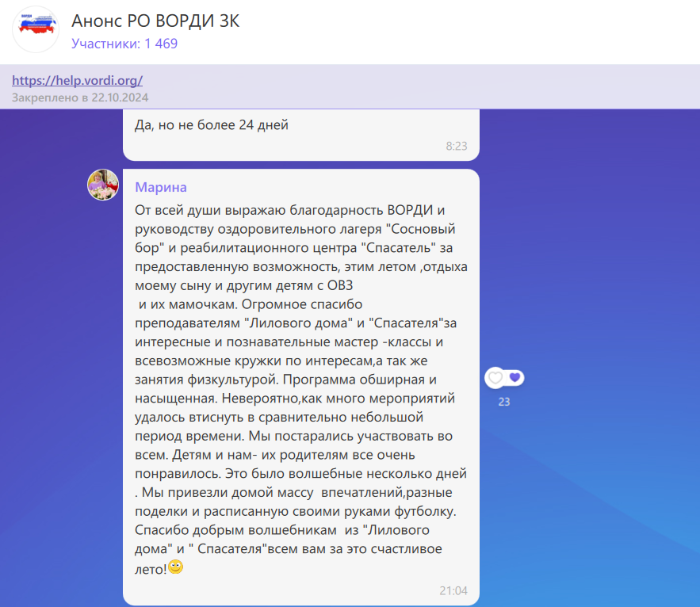Jump to pinned message dated 22.10.2024

pyautogui.click(x=80, y=97)
